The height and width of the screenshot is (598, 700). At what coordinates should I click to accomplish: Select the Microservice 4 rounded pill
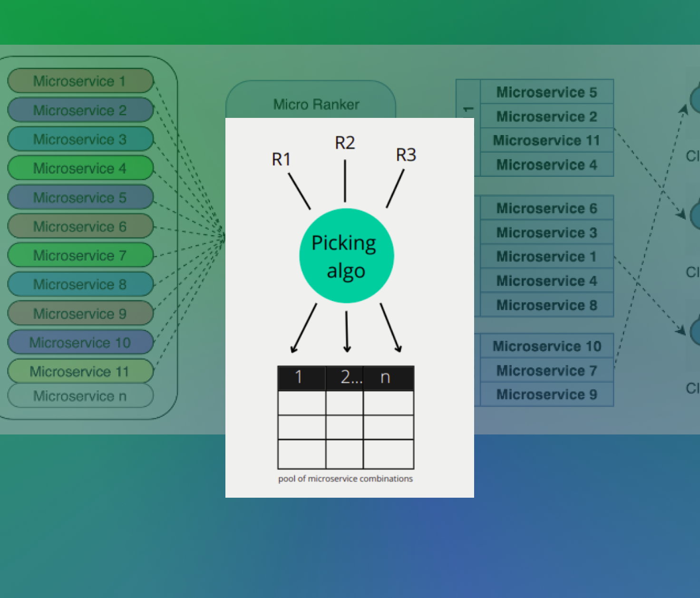80,168
